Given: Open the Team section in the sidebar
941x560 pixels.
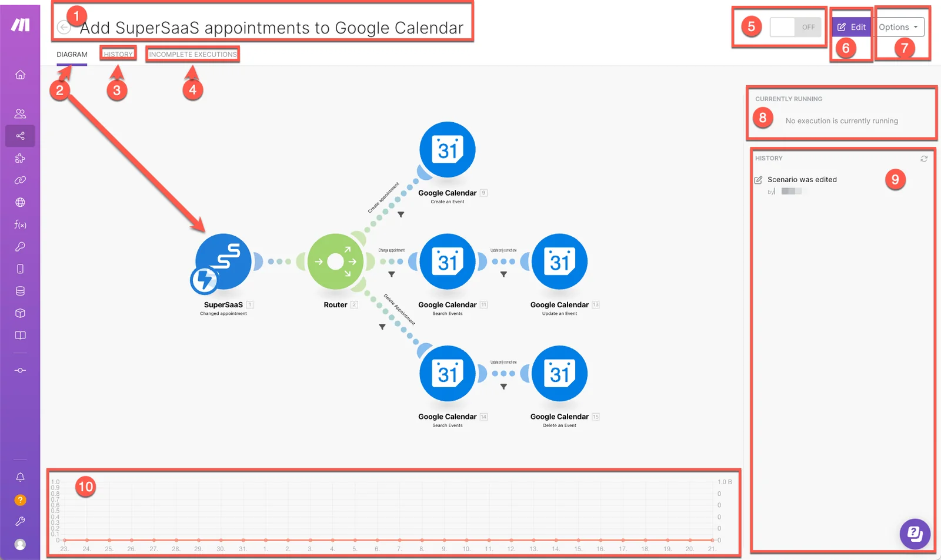Looking at the screenshot, I should [x=20, y=113].
